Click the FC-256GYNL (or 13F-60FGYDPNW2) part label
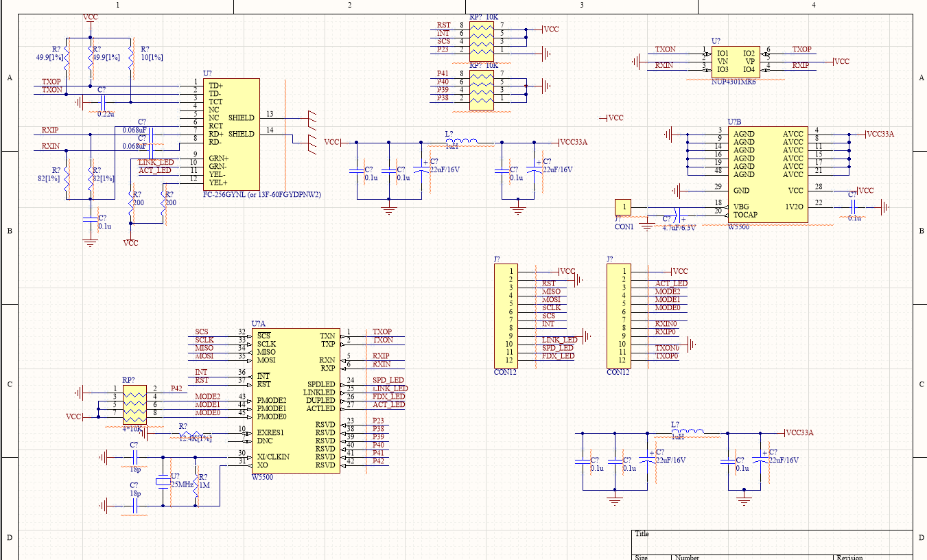The width and height of the screenshot is (927, 560). pyautogui.click(x=262, y=195)
